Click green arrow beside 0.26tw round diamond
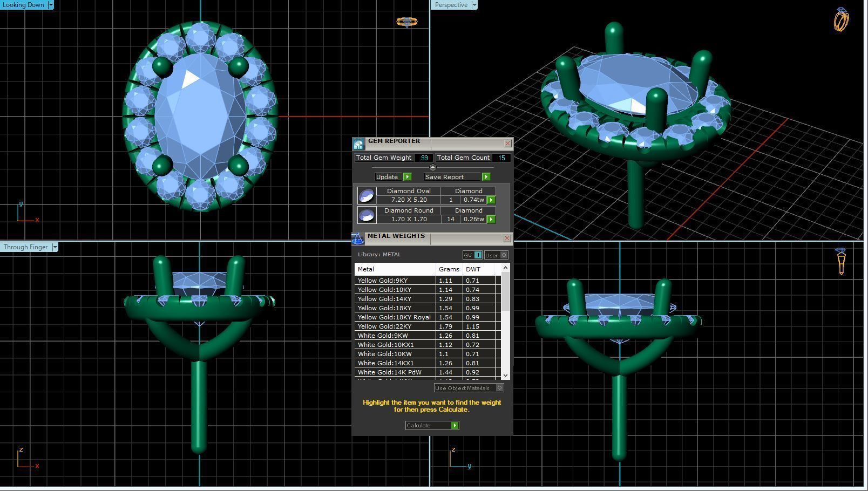The height and width of the screenshot is (491, 868). pos(491,219)
